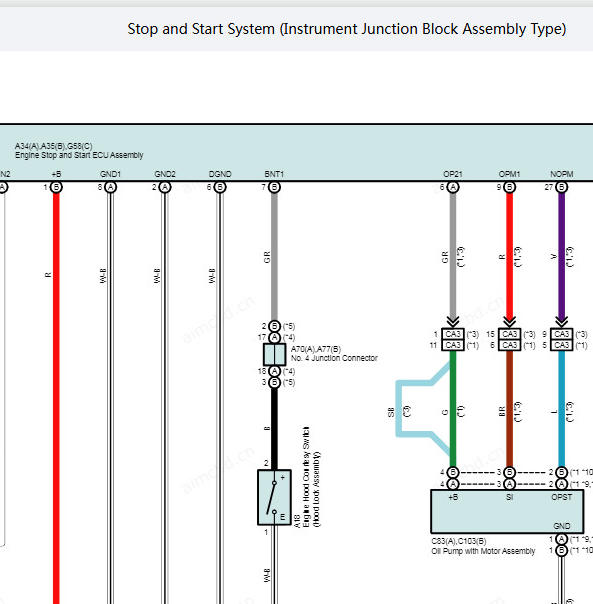Select oil pump pin 3 A circle
This screenshot has height=604, width=593.
click(509, 484)
